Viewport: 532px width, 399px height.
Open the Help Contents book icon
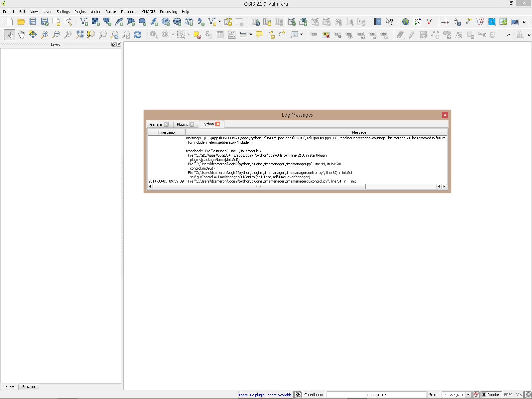[378, 22]
